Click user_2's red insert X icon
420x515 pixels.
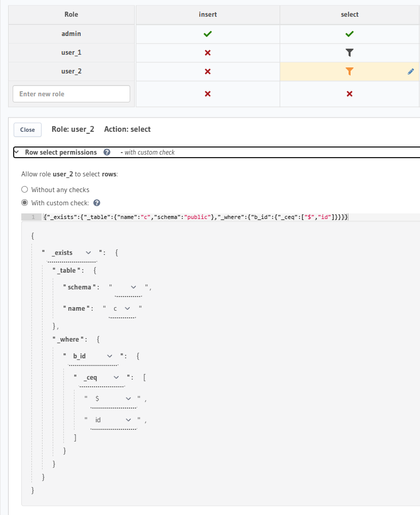click(x=207, y=71)
